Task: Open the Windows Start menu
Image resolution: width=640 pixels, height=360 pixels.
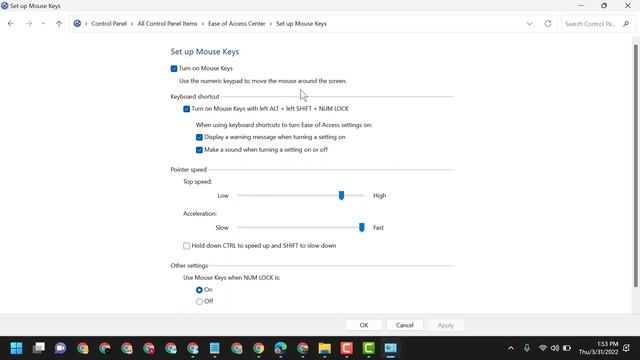Action: tap(16, 348)
